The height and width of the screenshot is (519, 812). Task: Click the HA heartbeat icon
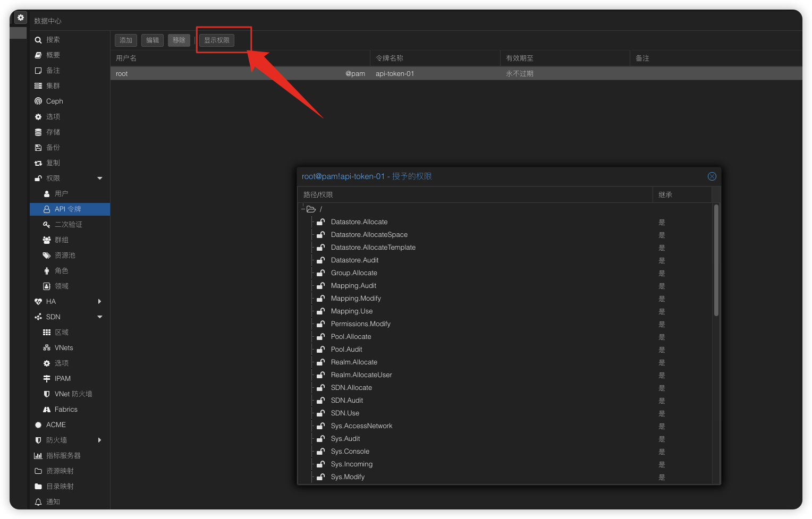click(38, 302)
